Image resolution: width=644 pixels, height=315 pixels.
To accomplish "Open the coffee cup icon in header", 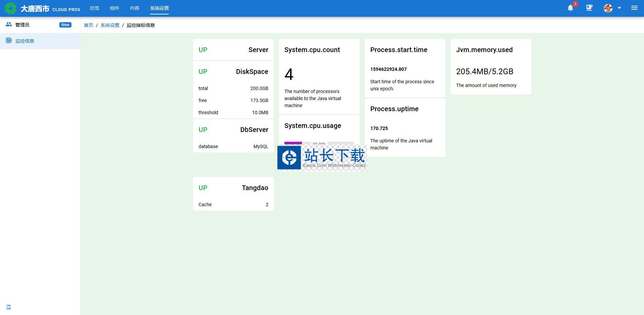I will pos(589,8).
